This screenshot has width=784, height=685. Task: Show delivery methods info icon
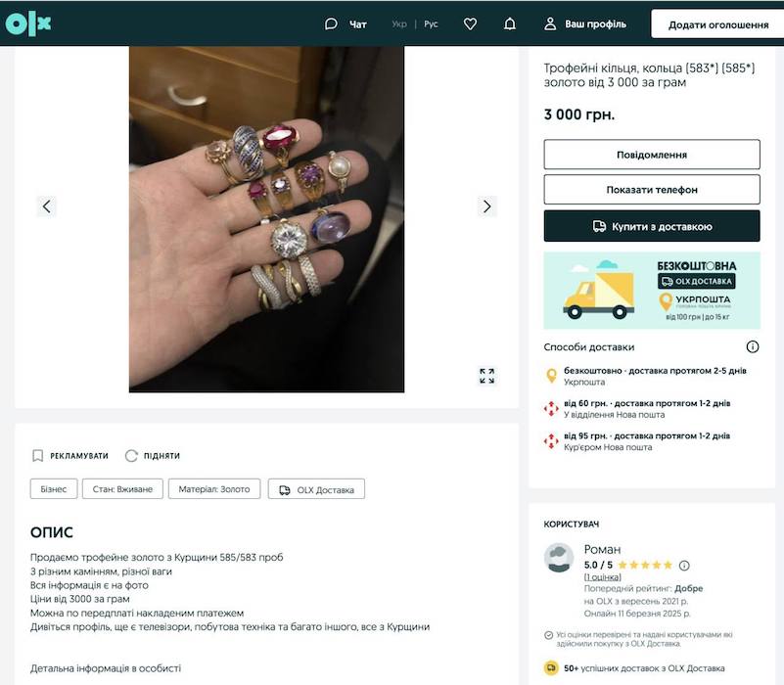(x=753, y=346)
